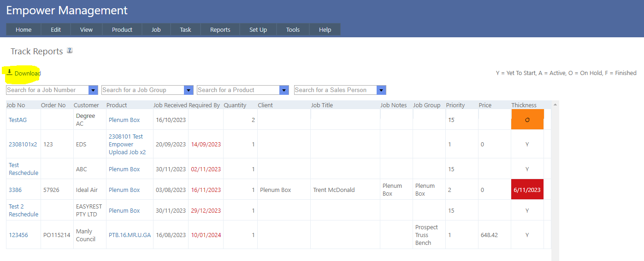
Task: Open product PTB.16.MR.U.GA link
Action: pyautogui.click(x=130, y=235)
